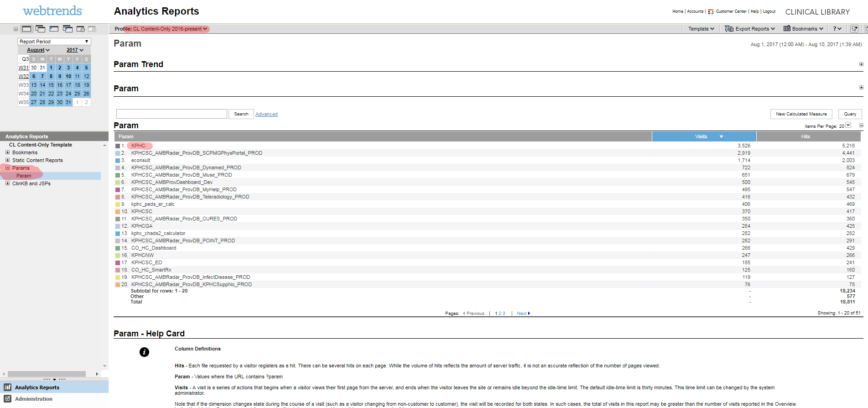Expand the Static Content Reports tree node

pyautogui.click(x=7, y=160)
